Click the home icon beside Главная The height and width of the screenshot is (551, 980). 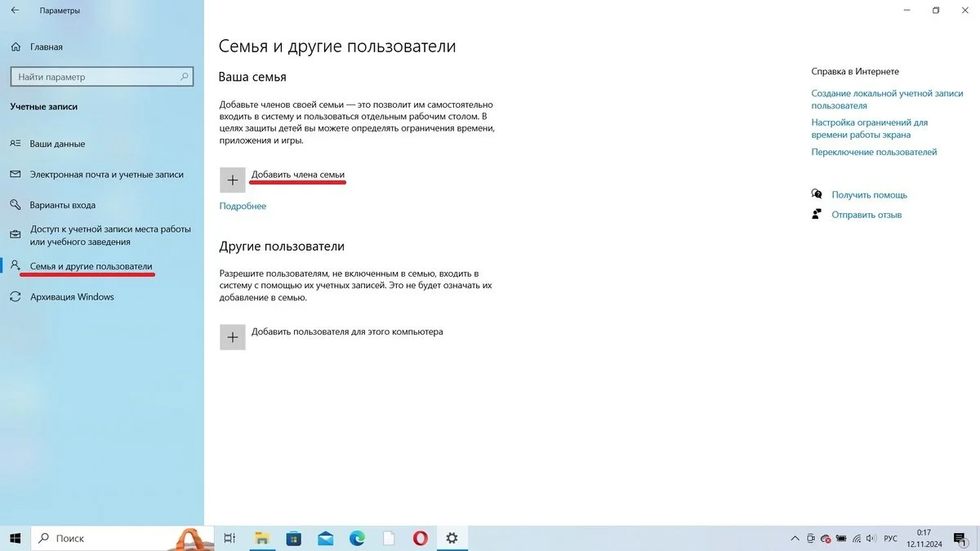pyautogui.click(x=15, y=47)
